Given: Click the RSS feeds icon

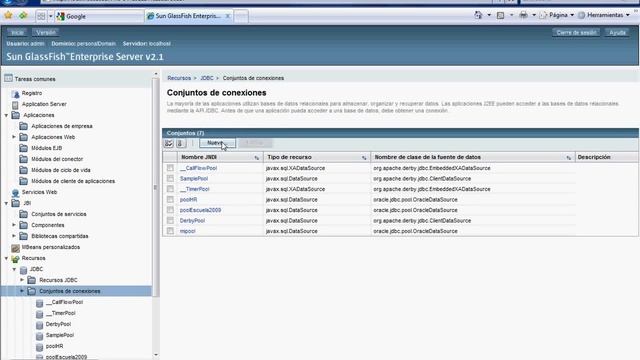Looking at the screenshot, I should pyautogui.click(x=500, y=15).
